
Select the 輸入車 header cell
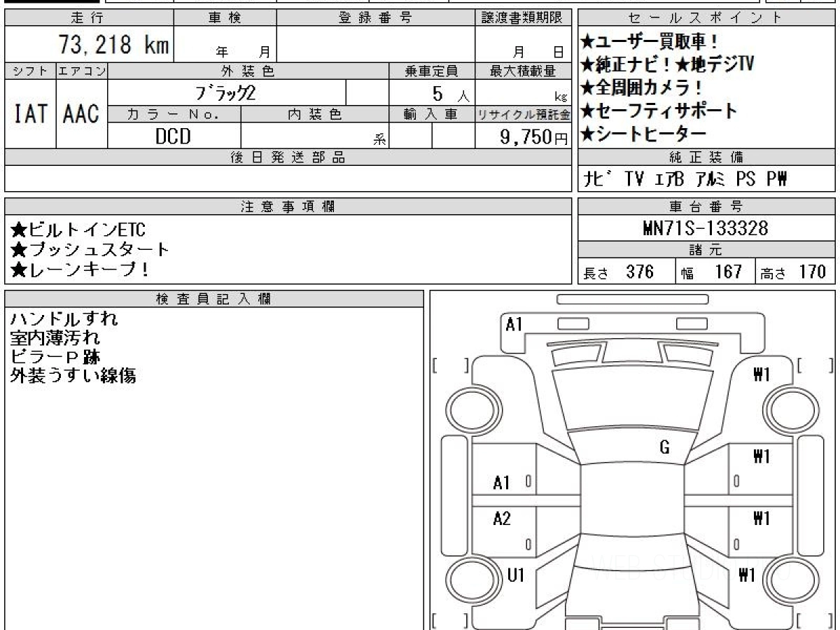pyautogui.click(x=432, y=114)
